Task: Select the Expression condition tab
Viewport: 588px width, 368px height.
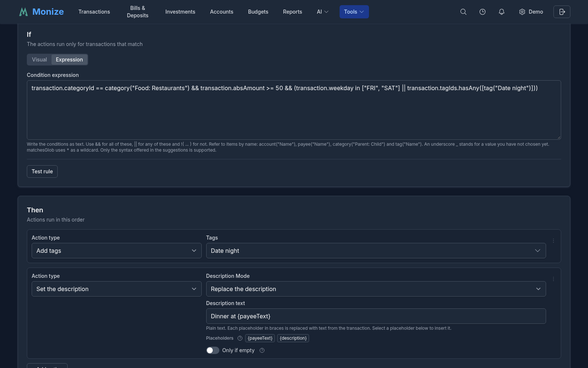Action: point(69,60)
